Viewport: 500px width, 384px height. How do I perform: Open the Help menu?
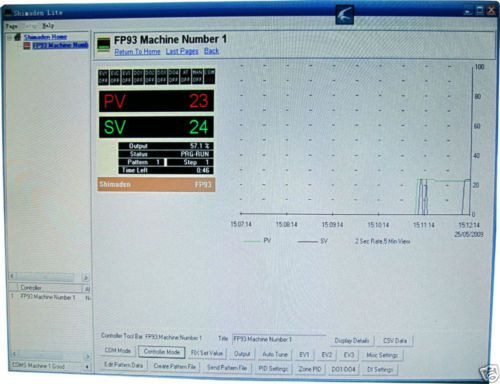click(x=48, y=26)
